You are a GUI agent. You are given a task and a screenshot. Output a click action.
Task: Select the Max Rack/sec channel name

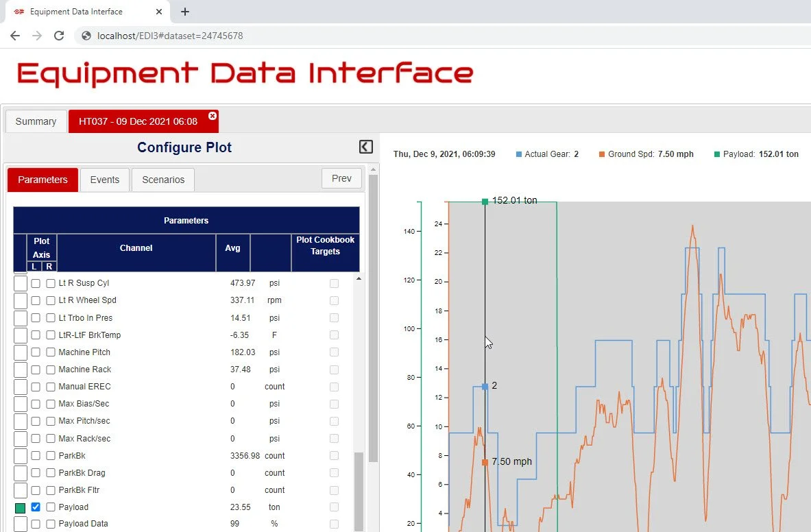(x=84, y=439)
